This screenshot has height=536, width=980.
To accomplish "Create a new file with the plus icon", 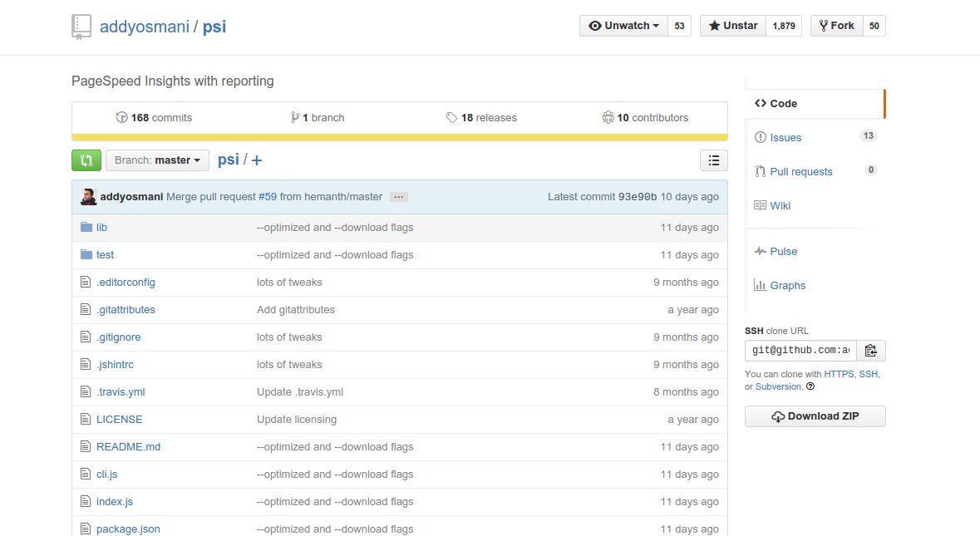I will (257, 160).
